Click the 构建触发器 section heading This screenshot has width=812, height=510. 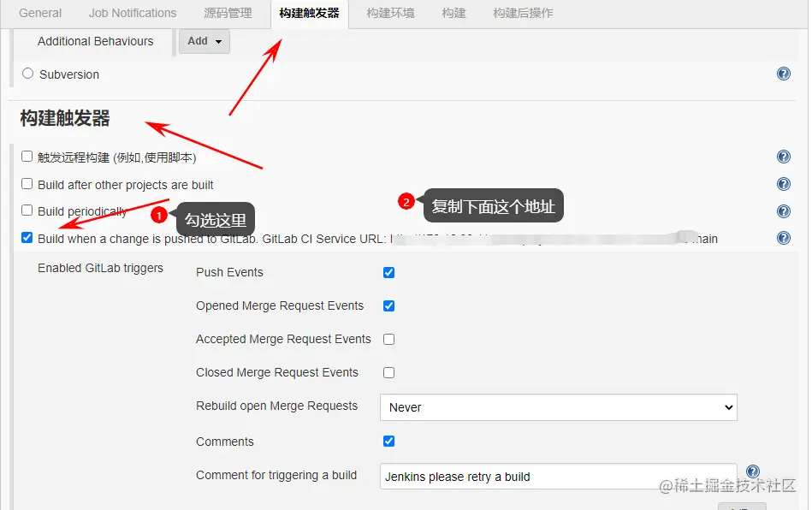[x=65, y=118]
